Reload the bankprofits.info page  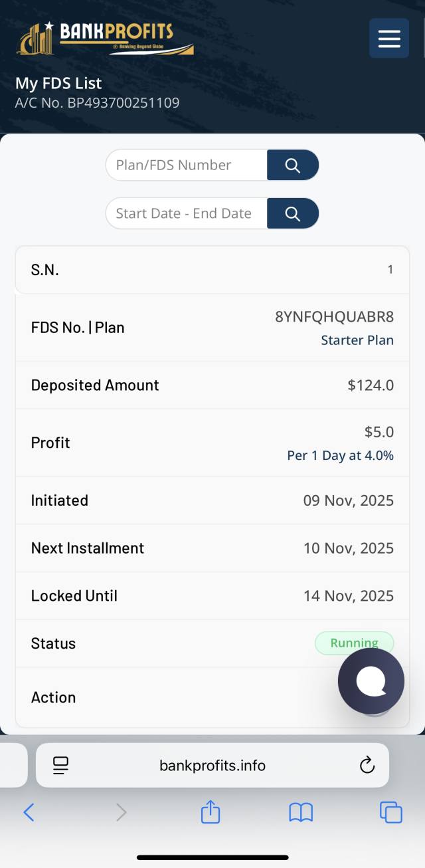tap(367, 766)
